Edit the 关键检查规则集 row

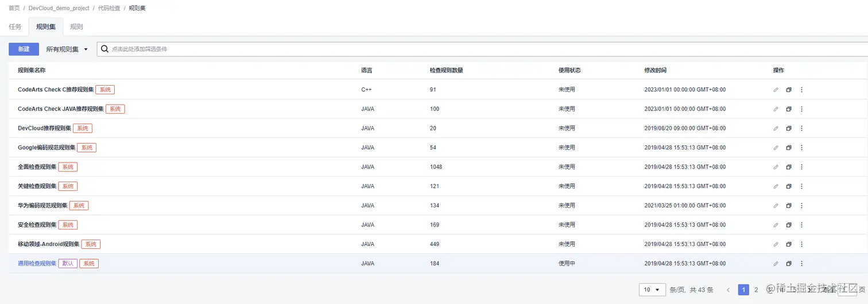point(776,186)
